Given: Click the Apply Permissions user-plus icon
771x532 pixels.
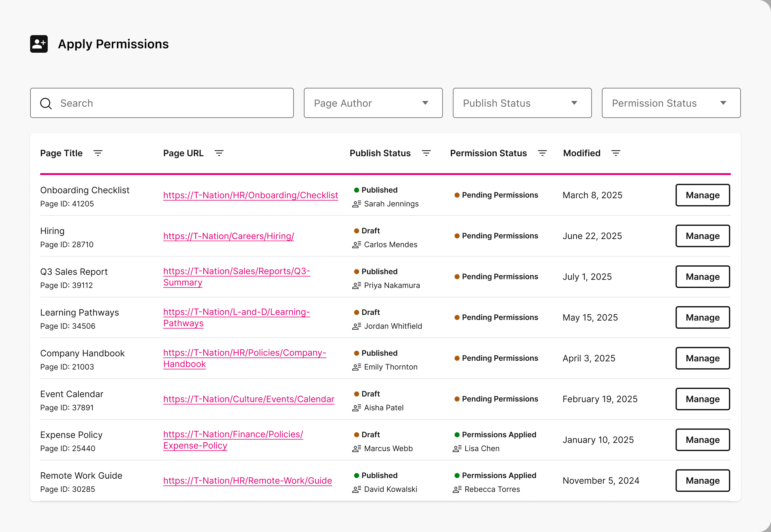Looking at the screenshot, I should coord(39,44).
